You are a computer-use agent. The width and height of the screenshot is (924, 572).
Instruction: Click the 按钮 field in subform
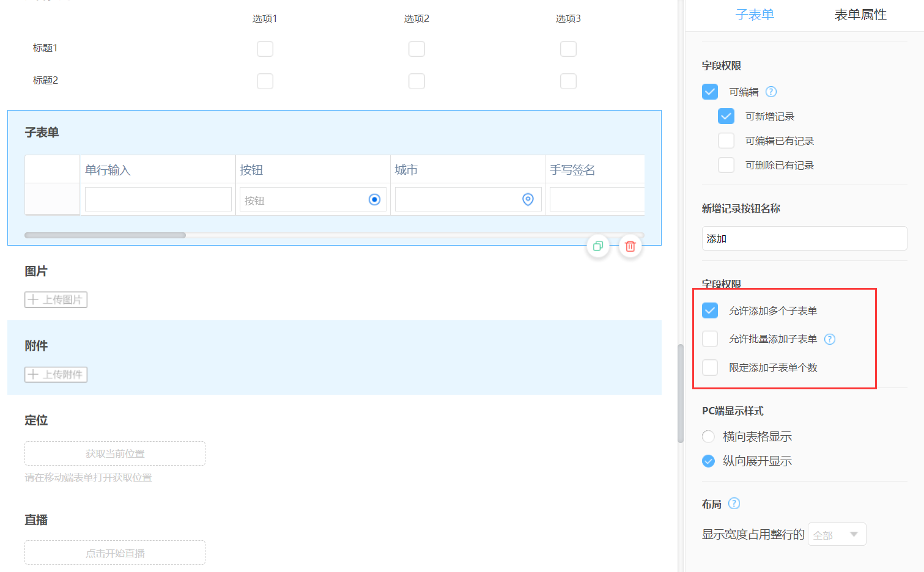(x=313, y=199)
